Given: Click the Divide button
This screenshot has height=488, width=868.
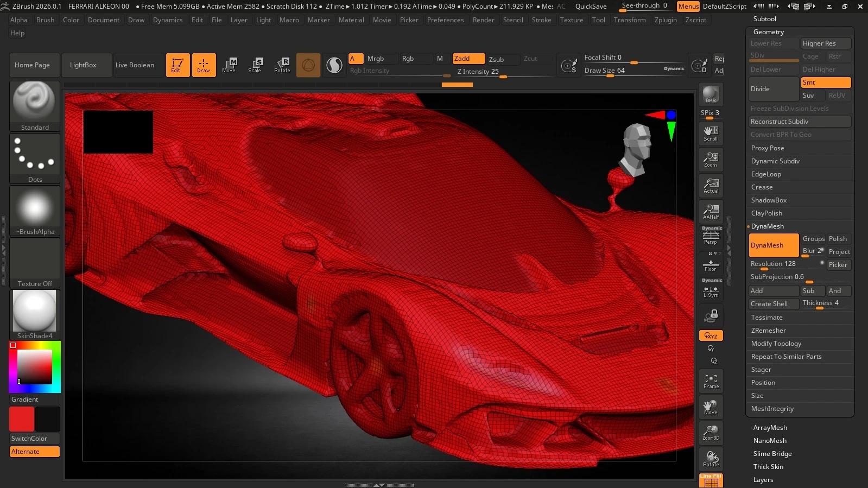Looking at the screenshot, I should (774, 89).
